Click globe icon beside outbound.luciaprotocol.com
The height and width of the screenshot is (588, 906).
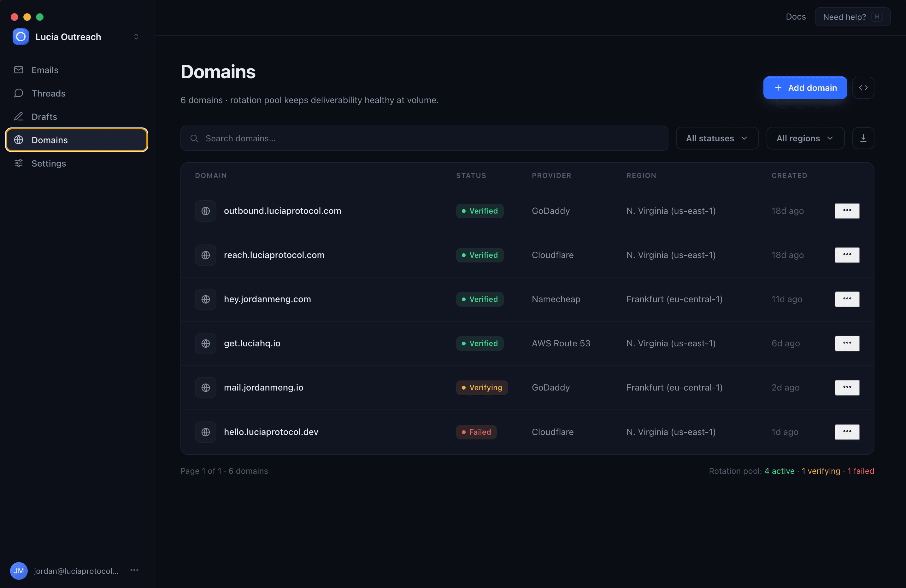(206, 211)
